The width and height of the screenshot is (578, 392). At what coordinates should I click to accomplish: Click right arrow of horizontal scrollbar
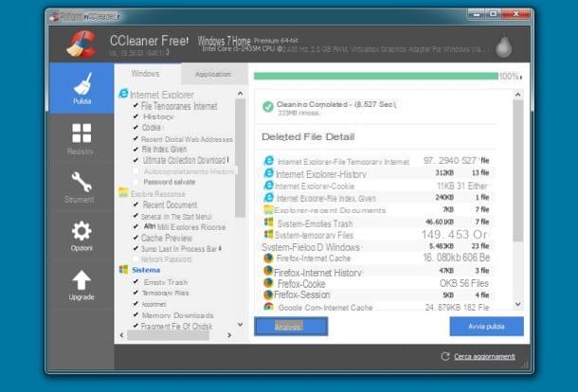point(229,335)
